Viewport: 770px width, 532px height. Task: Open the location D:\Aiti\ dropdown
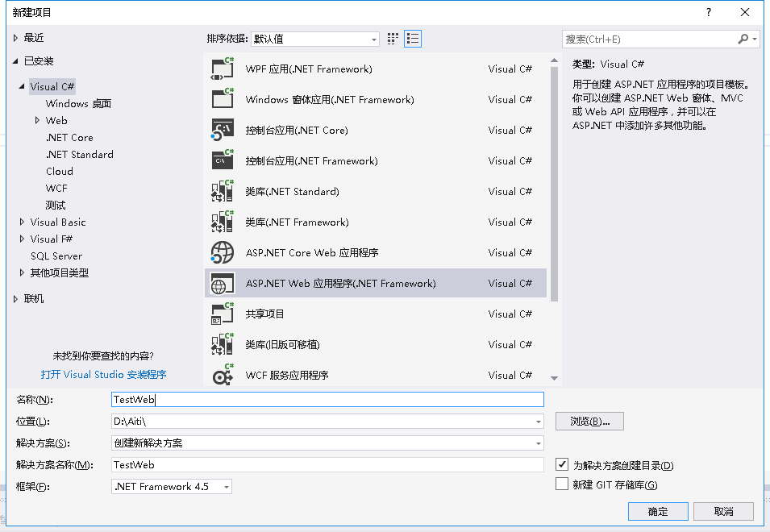539,422
